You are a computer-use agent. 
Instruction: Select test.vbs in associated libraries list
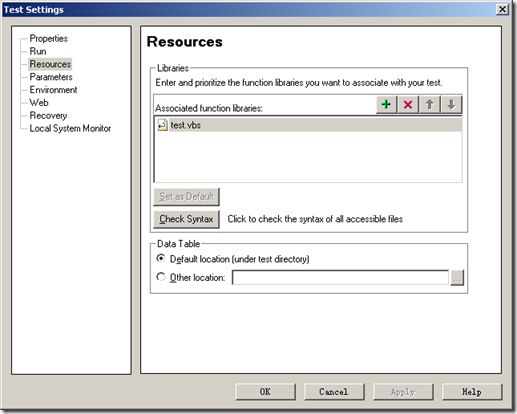click(308, 125)
